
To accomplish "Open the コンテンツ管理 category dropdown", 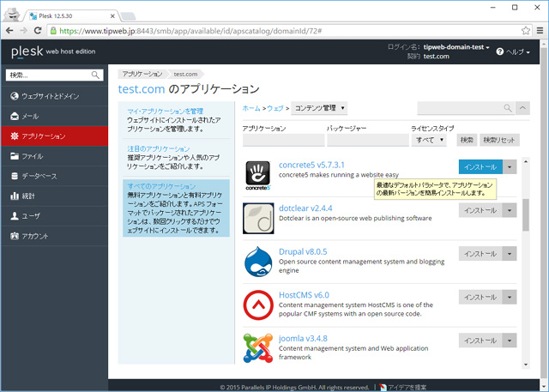I will click(x=319, y=108).
